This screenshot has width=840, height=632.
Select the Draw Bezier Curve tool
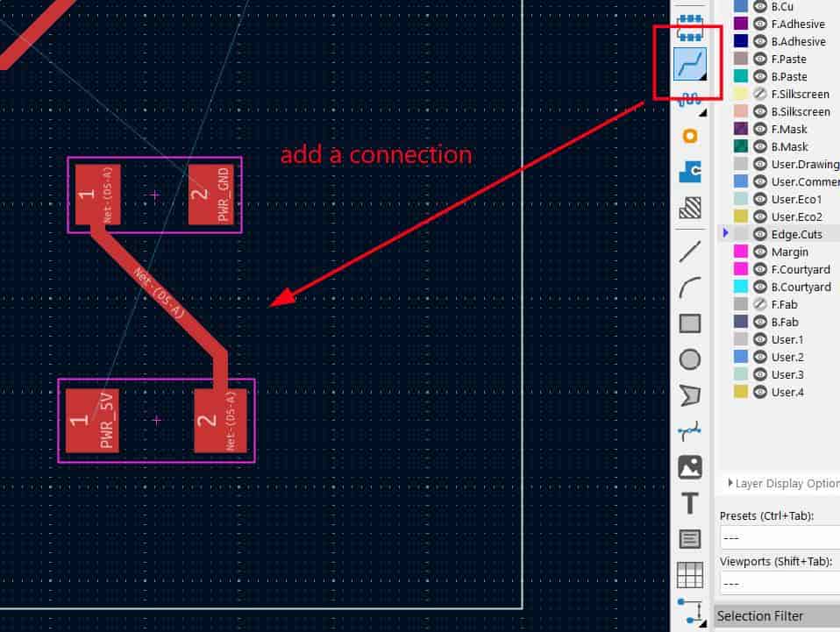click(x=690, y=430)
